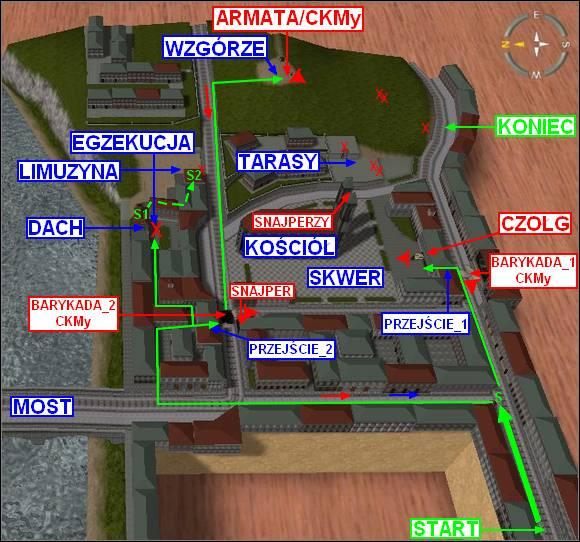Select the PRZEJŚCIE_1 passage label

[x=425, y=324]
